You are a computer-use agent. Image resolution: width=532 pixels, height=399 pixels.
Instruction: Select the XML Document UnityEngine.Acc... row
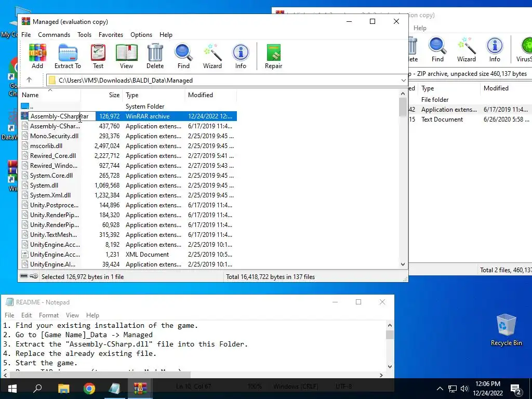(x=129, y=255)
